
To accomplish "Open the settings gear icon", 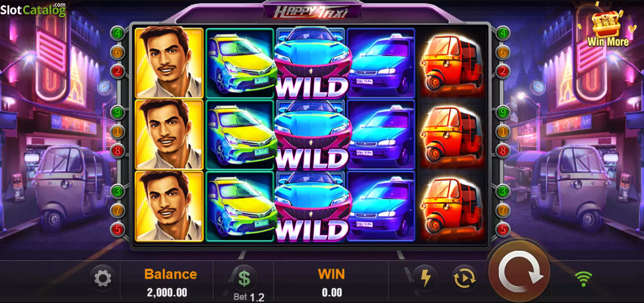I will tap(103, 279).
